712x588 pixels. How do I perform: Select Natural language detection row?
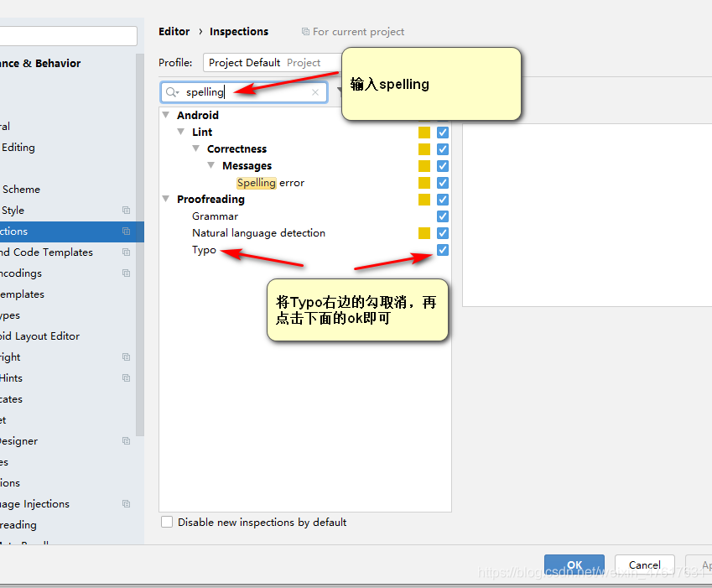tap(304, 233)
